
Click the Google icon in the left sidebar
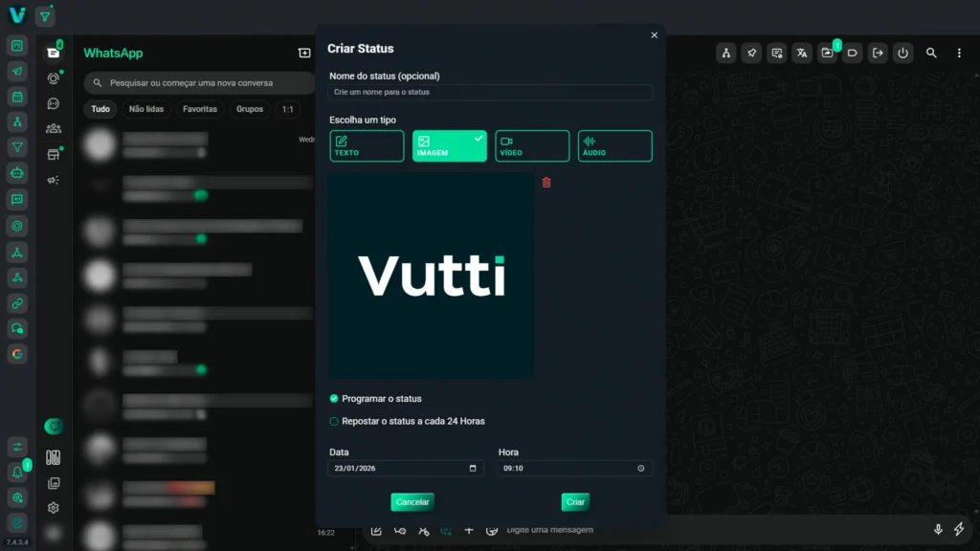click(17, 354)
